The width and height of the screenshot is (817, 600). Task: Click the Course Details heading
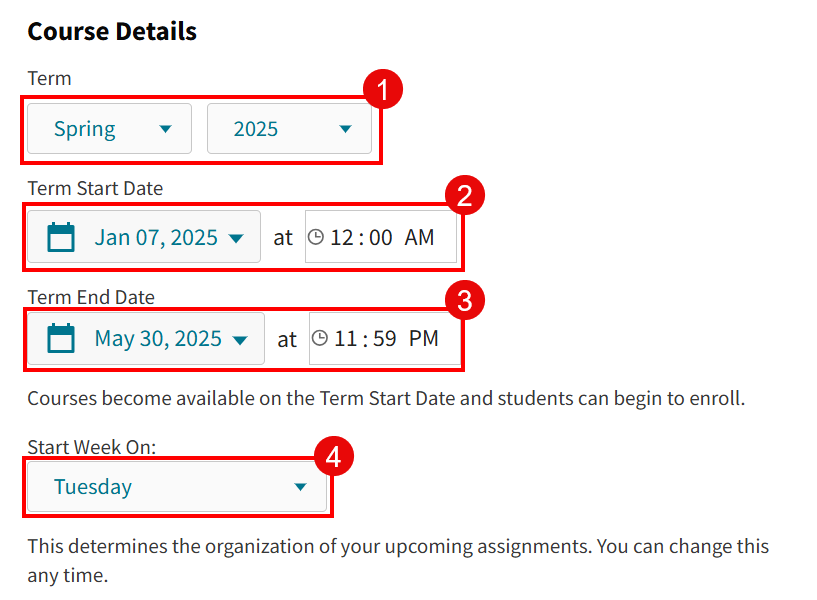click(111, 31)
